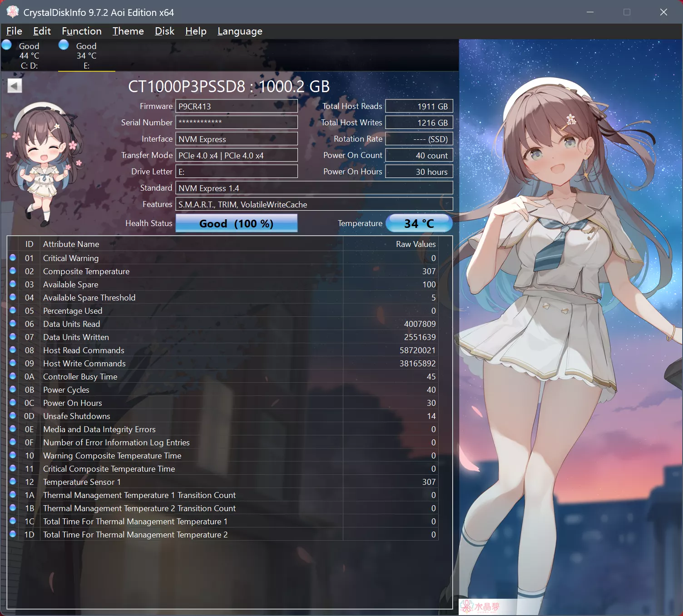Click the chibi character image

pyautogui.click(x=43, y=163)
